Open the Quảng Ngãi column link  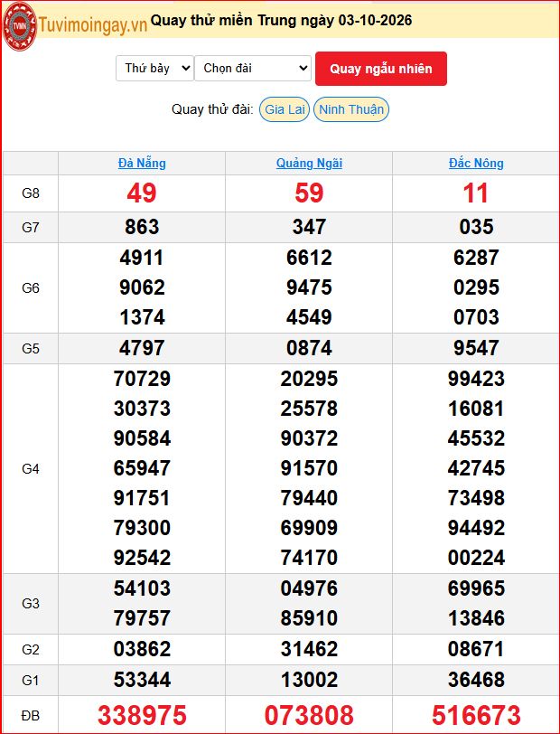coord(309,164)
